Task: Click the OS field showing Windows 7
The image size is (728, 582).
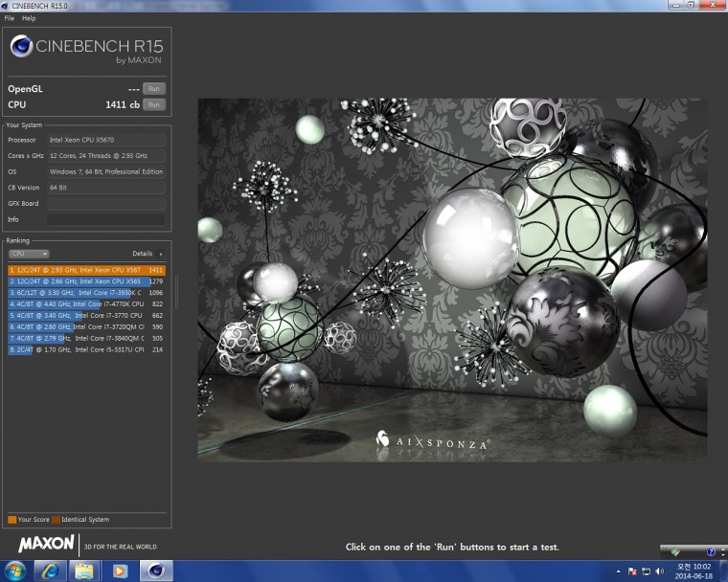Action: (x=106, y=171)
